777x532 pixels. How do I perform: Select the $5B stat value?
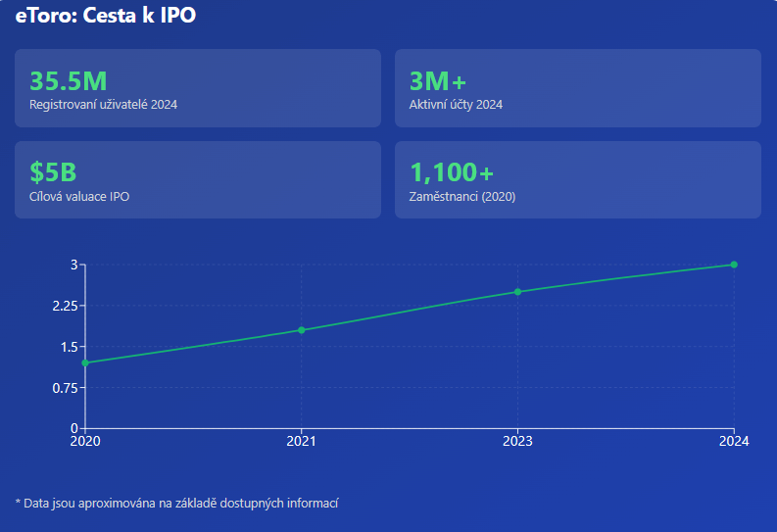53,172
